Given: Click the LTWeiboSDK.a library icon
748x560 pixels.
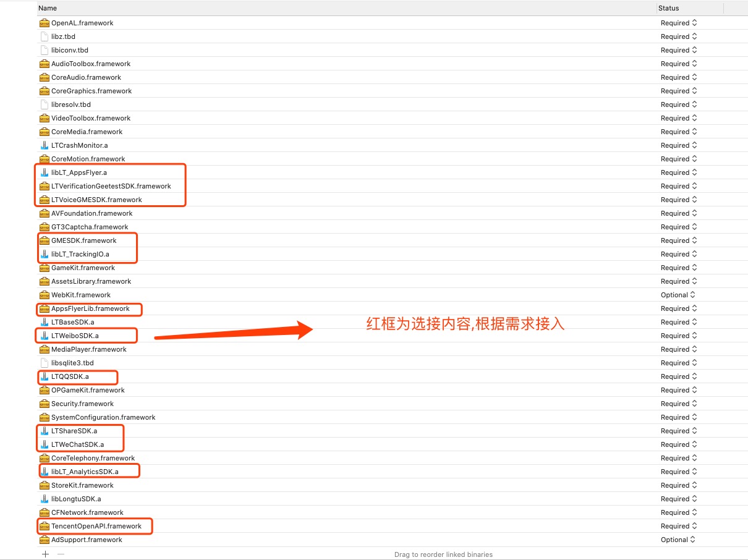Looking at the screenshot, I should coord(45,336).
